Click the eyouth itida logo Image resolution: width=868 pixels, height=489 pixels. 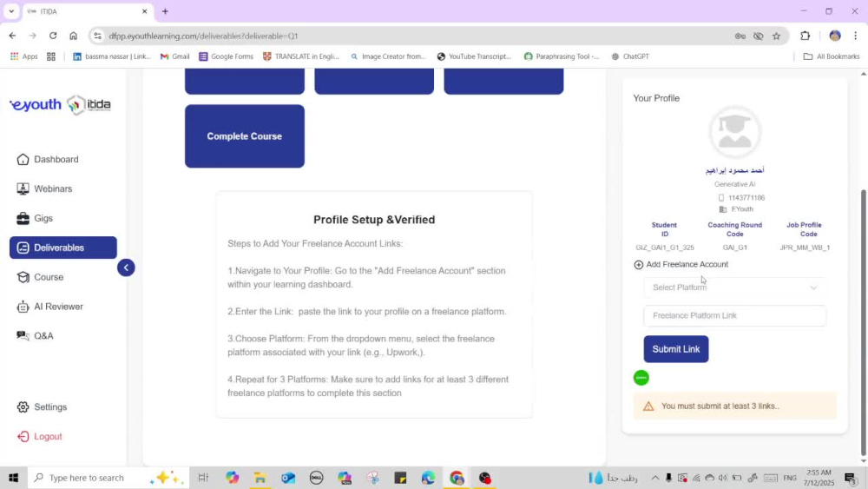coord(61,105)
